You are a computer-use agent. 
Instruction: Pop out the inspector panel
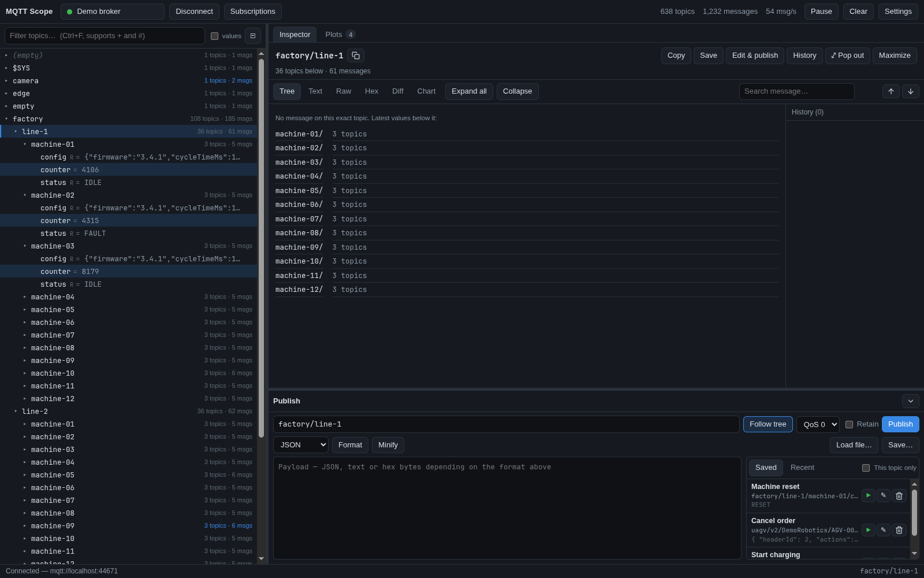click(848, 55)
